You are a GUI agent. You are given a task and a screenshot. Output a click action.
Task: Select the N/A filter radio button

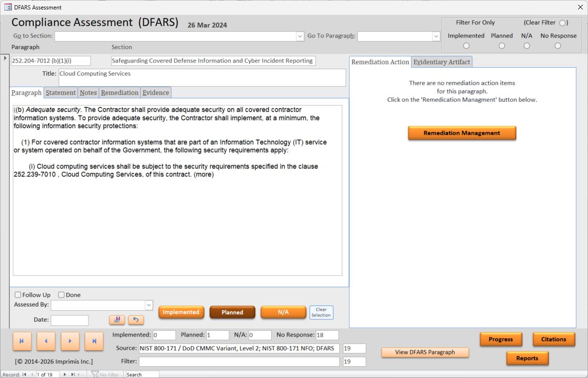527,46
